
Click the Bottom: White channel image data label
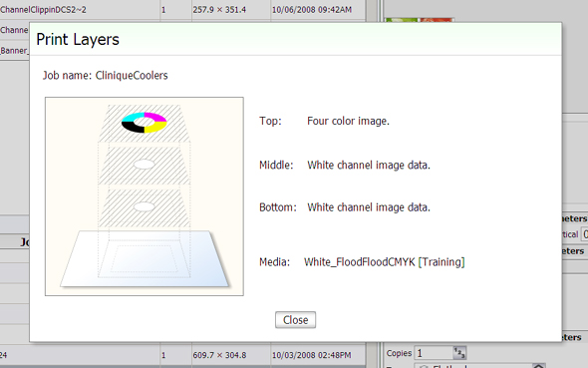(345, 207)
